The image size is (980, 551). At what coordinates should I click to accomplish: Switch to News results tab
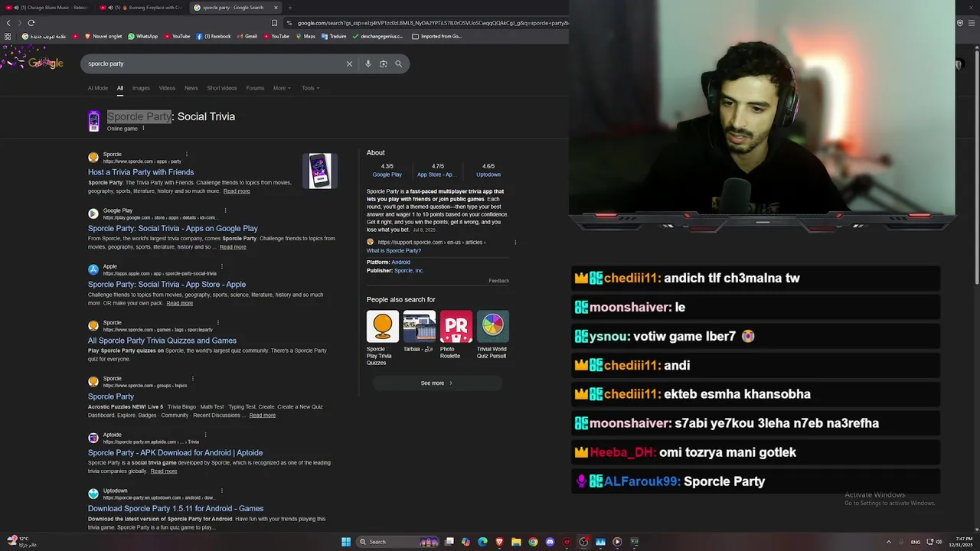[191, 88]
